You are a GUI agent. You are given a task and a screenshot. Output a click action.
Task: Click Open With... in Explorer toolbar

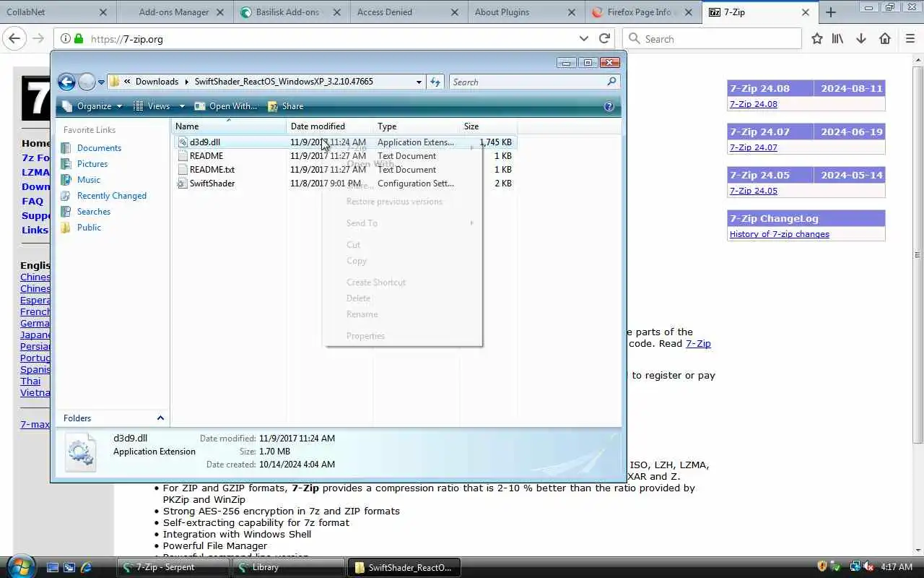(x=226, y=106)
